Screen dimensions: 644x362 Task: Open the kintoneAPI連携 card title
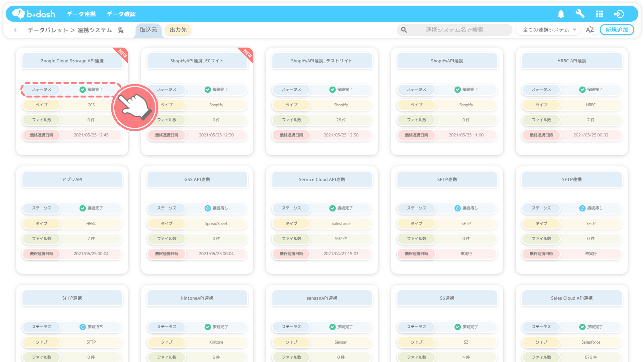(x=197, y=298)
